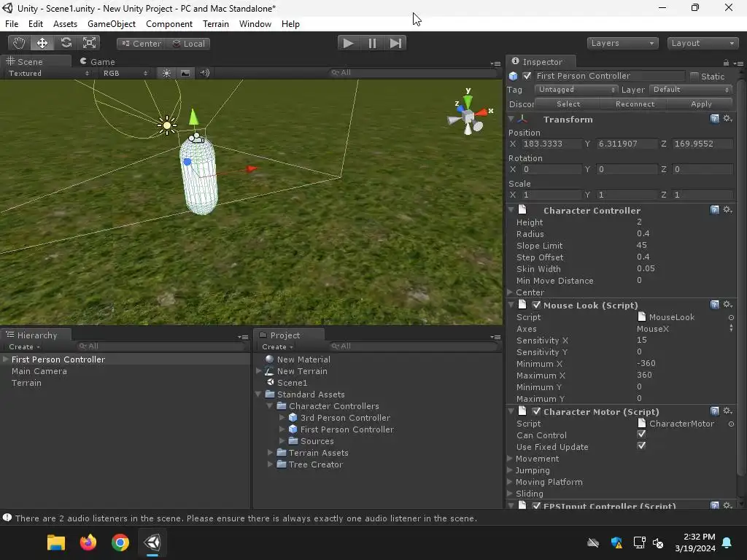Open the RGB render mode dropdown
Image resolution: width=747 pixels, height=560 pixels.
tap(125, 74)
